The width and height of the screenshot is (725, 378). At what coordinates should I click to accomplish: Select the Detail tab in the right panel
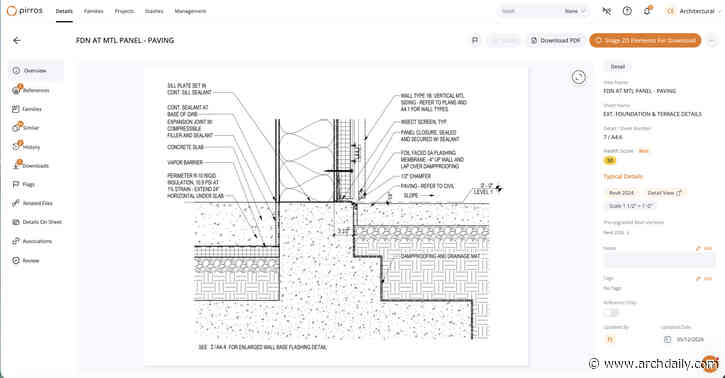tap(618, 67)
